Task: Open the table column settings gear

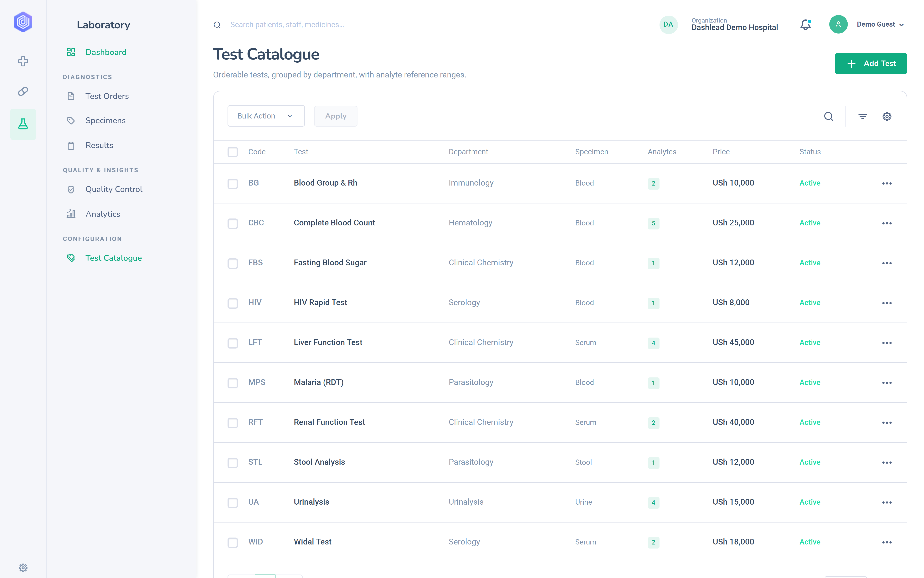Action: pyautogui.click(x=887, y=116)
